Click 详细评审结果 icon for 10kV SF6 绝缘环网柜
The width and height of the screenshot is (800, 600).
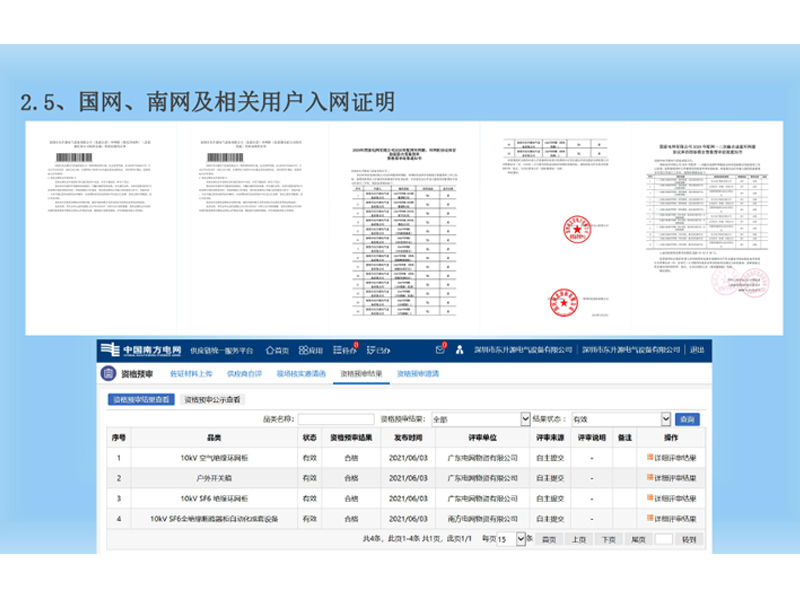pyautogui.click(x=650, y=498)
